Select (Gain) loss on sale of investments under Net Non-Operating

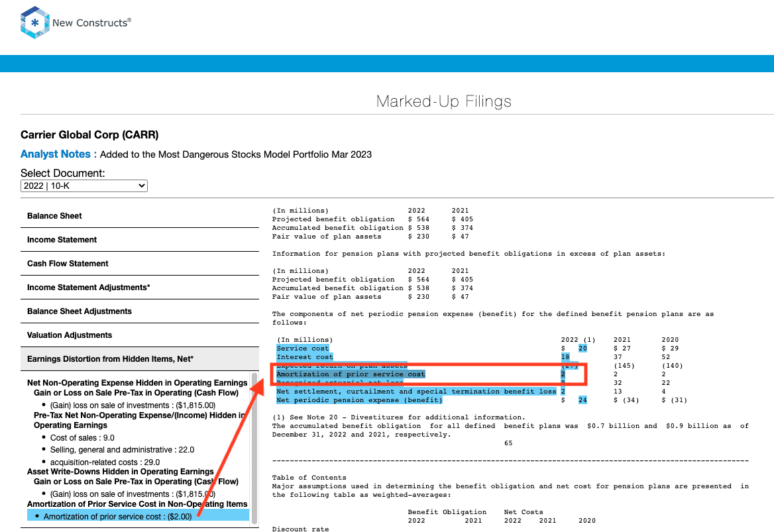(133, 405)
